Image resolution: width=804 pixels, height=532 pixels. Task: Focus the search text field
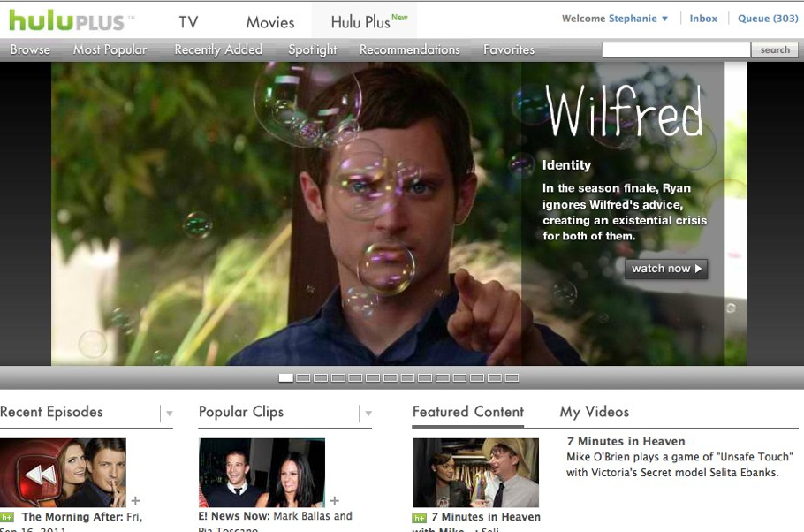click(676, 49)
